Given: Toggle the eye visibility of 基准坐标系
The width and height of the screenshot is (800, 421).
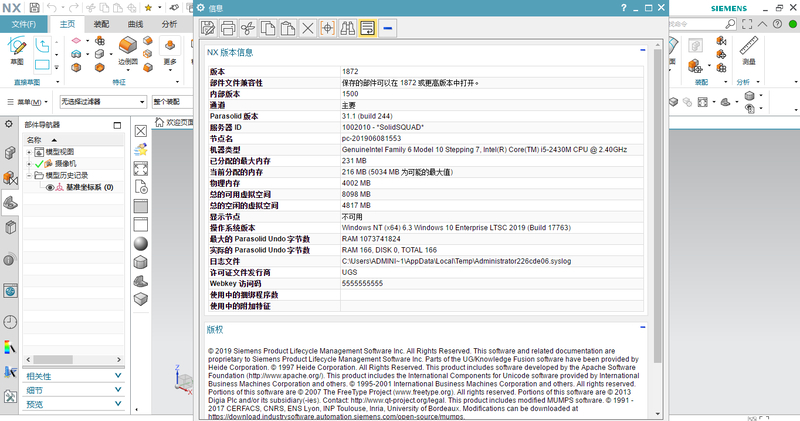Looking at the screenshot, I should pos(51,187).
